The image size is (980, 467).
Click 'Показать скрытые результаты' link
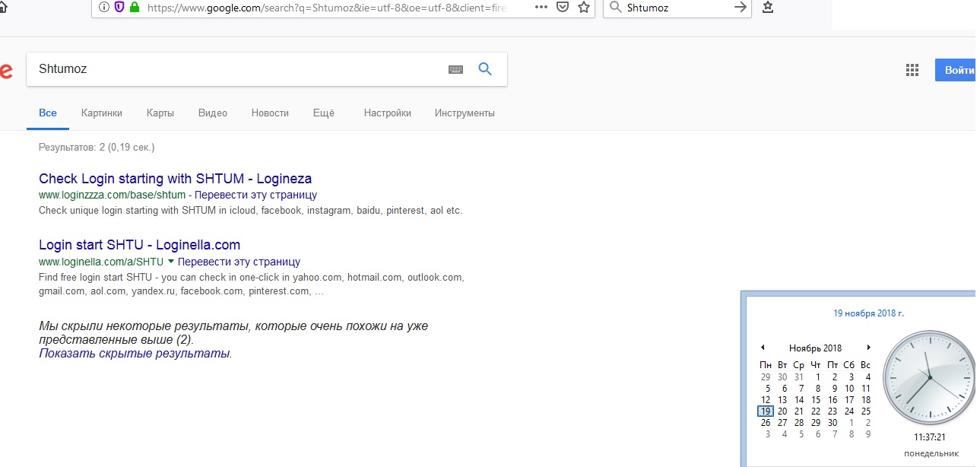click(x=134, y=353)
